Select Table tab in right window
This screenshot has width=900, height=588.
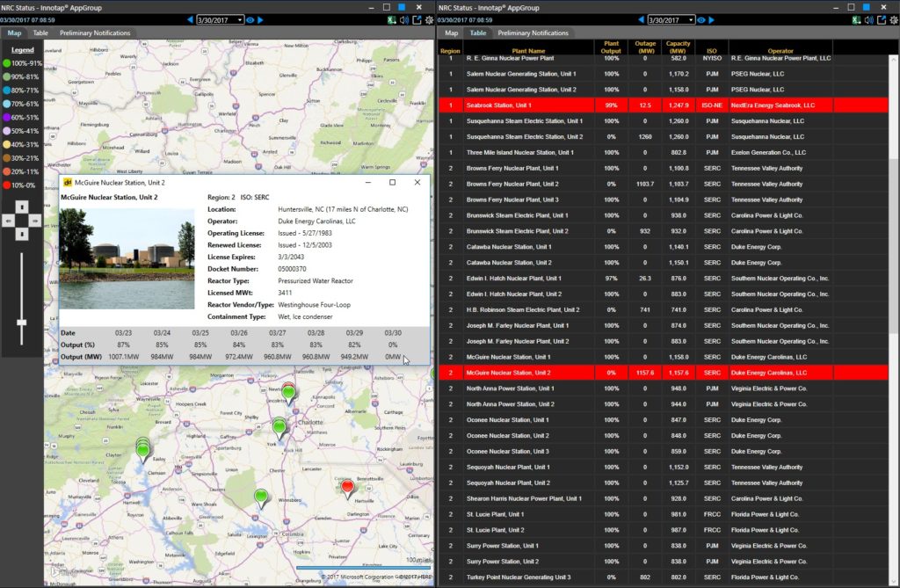pyautogui.click(x=478, y=33)
